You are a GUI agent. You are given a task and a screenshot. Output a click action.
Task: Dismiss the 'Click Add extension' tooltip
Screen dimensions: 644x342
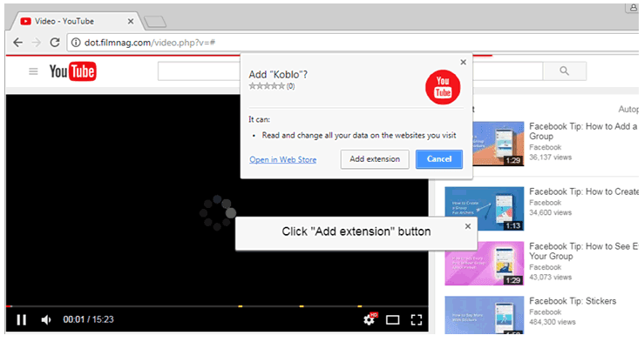(468, 226)
